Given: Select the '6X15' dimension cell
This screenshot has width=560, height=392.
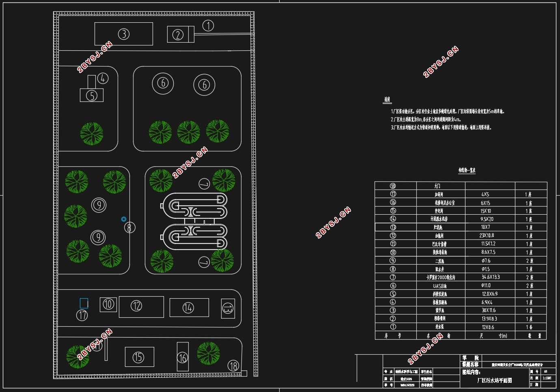Looking at the screenshot, I should 490,203.
